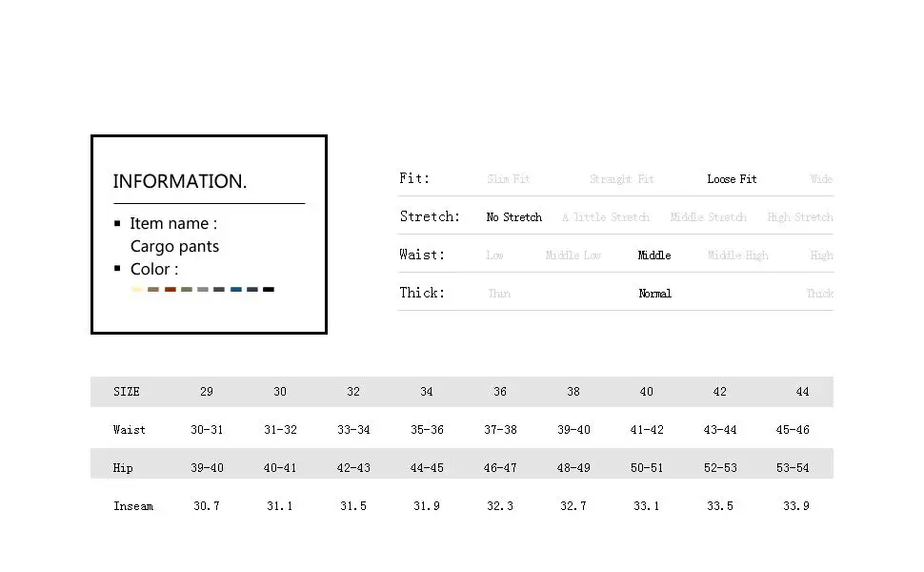Choose High Stretch in Stretch row
The width and height of the screenshot is (924, 572).
(x=799, y=217)
